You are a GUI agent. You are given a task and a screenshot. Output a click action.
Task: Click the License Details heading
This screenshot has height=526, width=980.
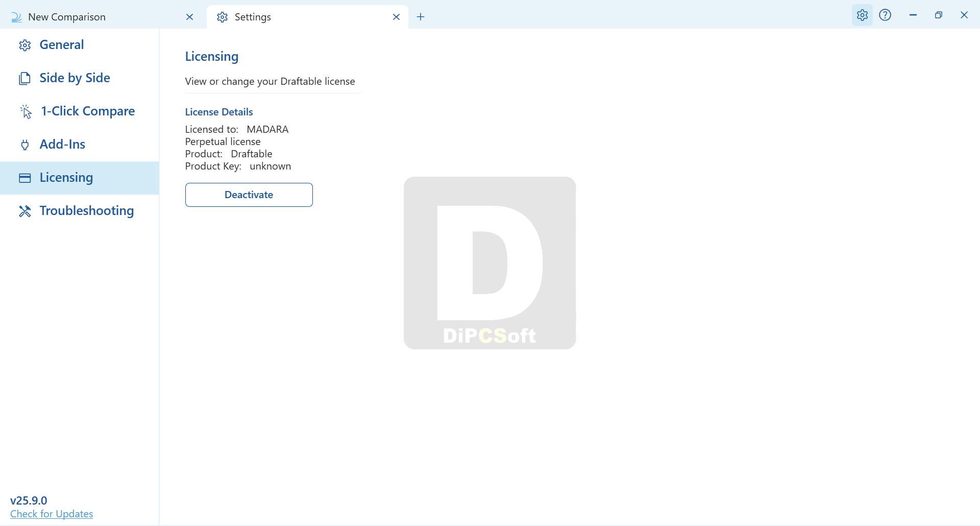219,112
